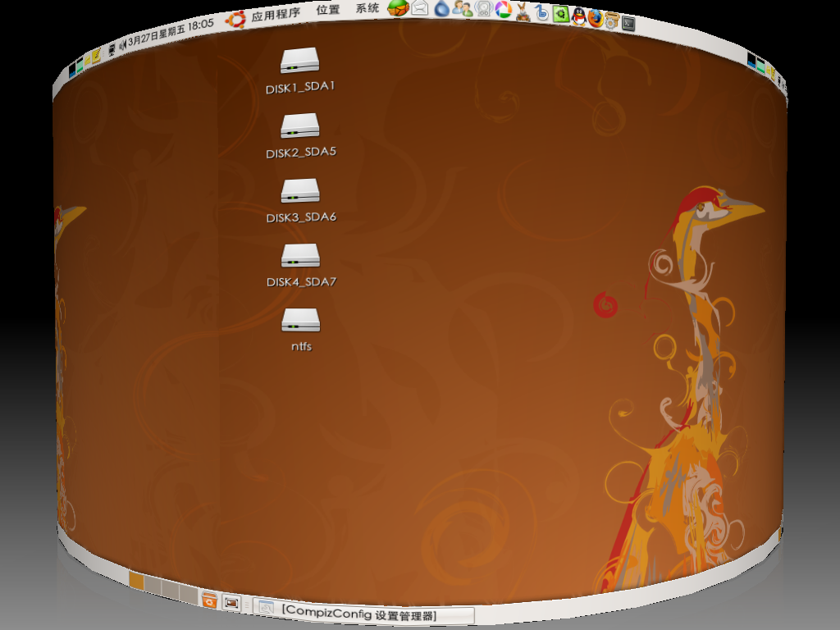This screenshot has width=840, height=630.
Task: Switch to the third workspace in pager
Action: click(x=171, y=591)
